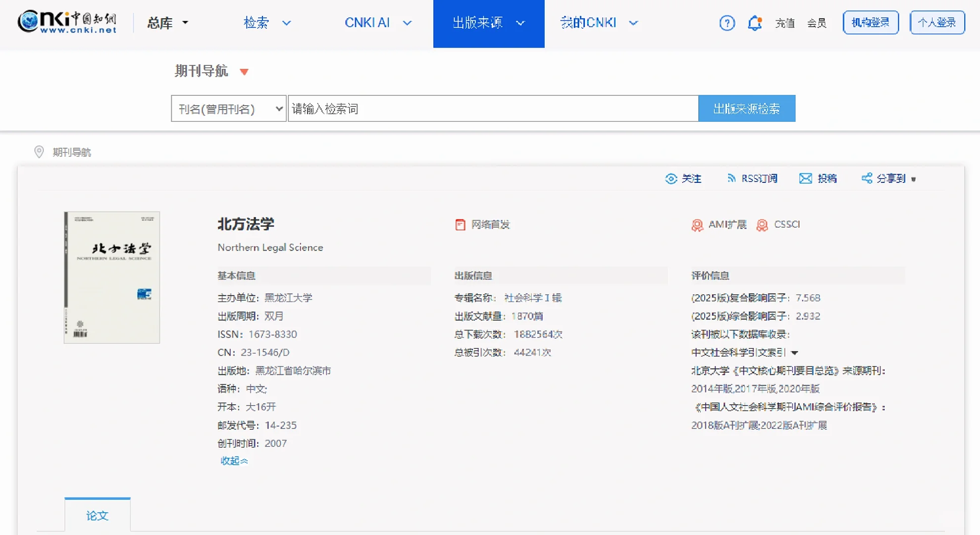The image size is (980, 535).
Task: Click the CSSCI badge icon
Action: 762,225
